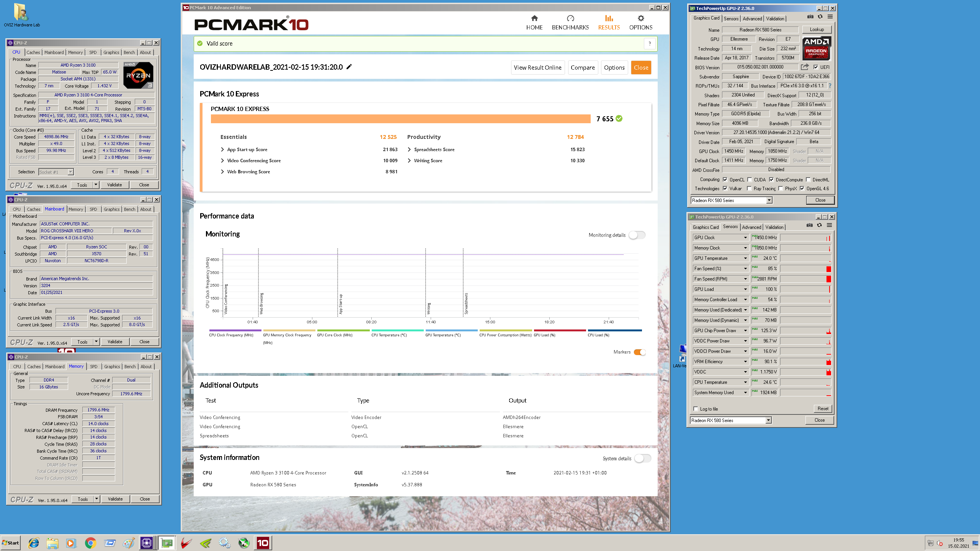This screenshot has width=980, height=551.
Task: Open GPU selection dropdown in GPU-Z Graphics Card window
Action: (x=769, y=201)
